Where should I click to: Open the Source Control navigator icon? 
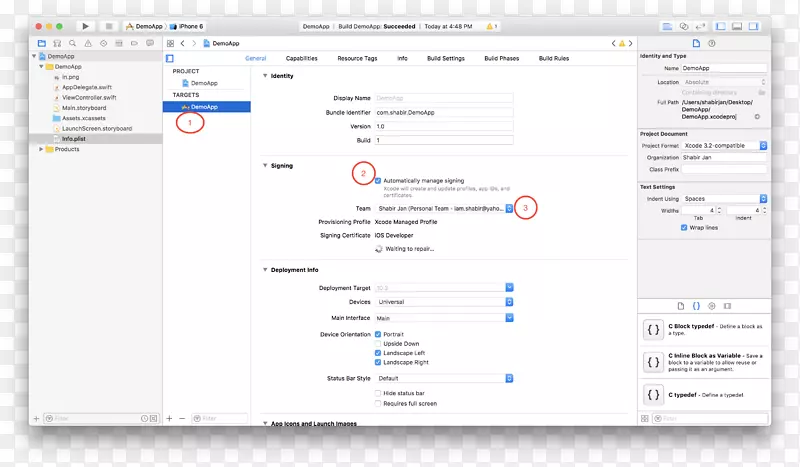(57, 43)
